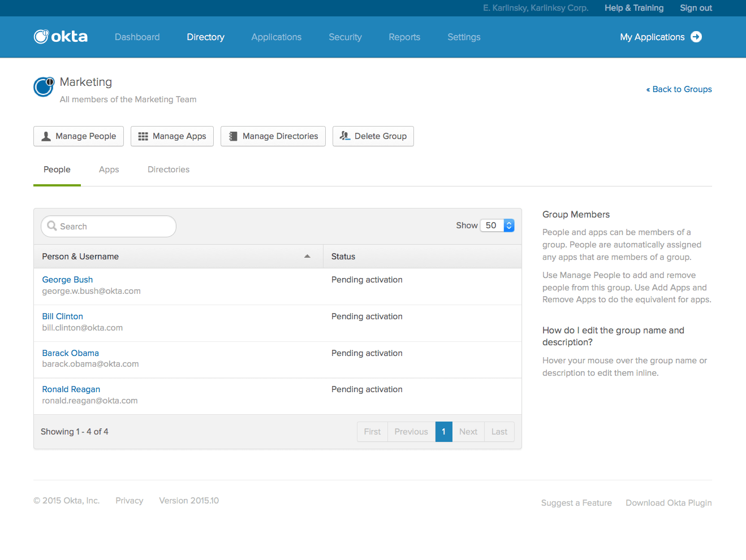The image size is (746, 560).
Task: Open the Manage Directories button
Action: 273,136
